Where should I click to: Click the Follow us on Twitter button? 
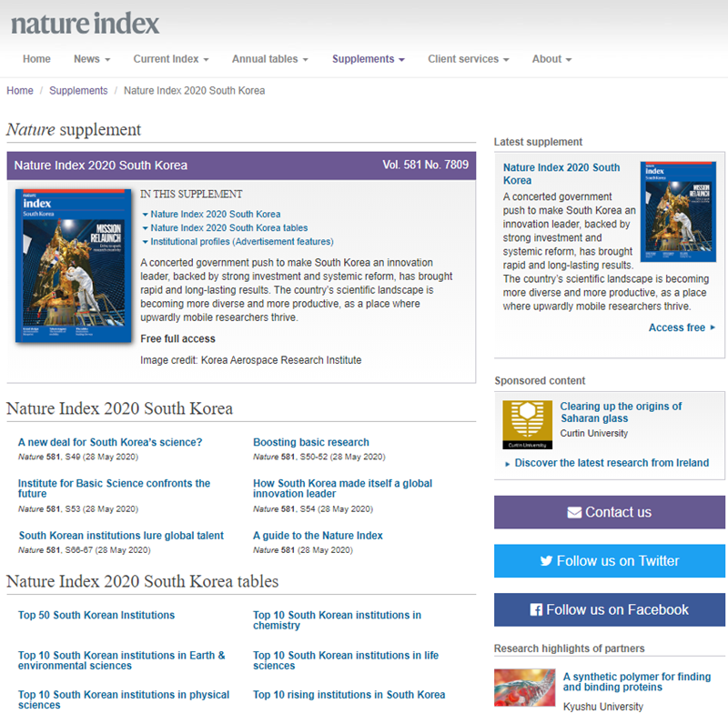(609, 560)
